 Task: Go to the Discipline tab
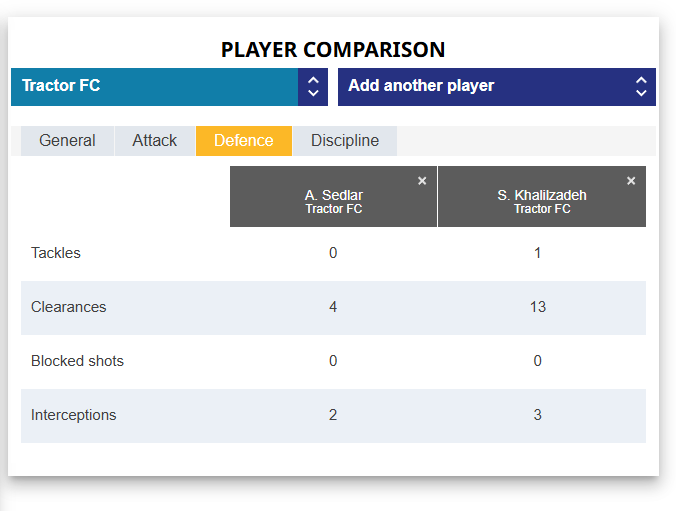pos(345,141)
